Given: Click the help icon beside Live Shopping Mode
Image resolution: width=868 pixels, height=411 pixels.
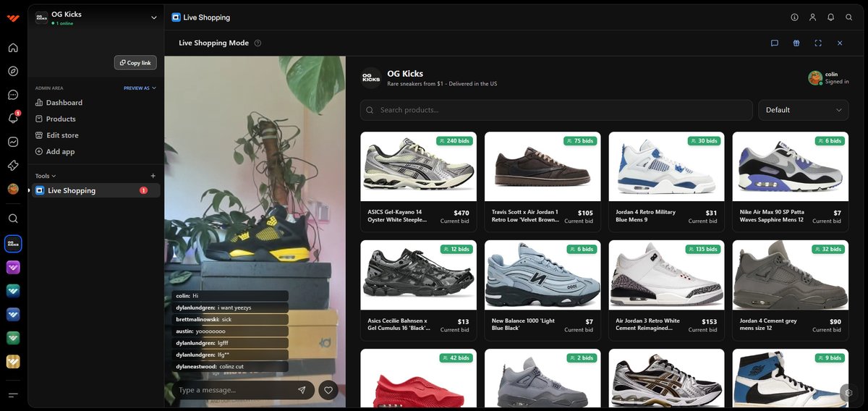Looking at the screenshot, I should (x=258, y=43).
